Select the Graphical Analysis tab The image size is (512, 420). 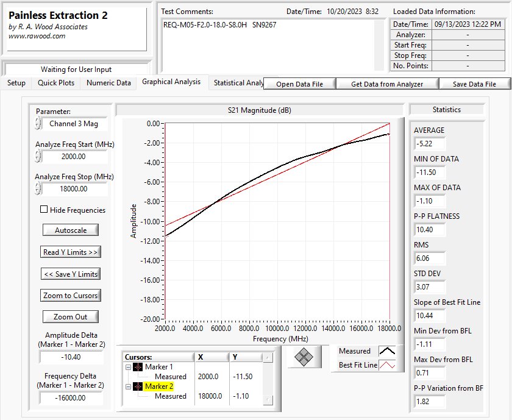point(171,82)
